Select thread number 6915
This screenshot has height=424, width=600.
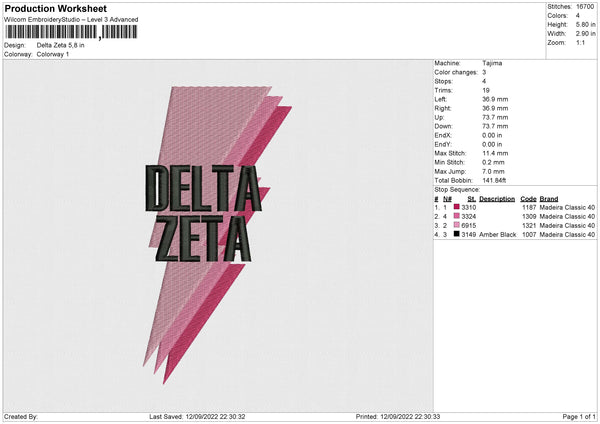[x=469, y=226]
